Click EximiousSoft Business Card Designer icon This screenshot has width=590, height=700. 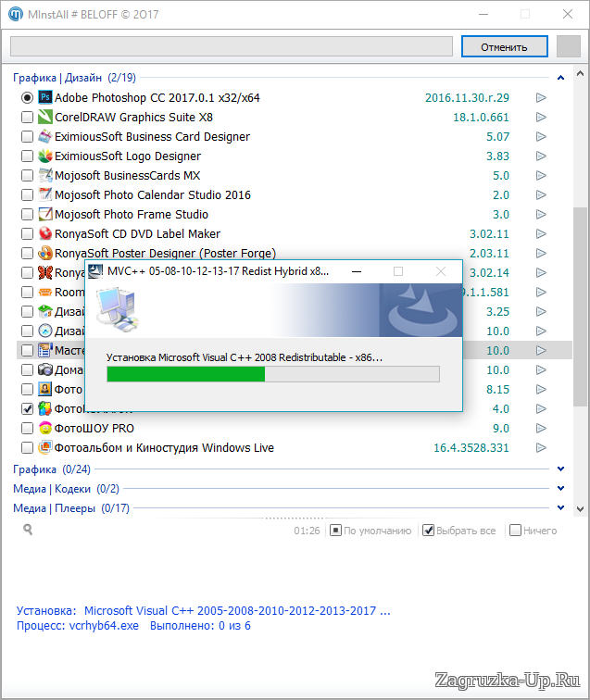tap(45, 136)
